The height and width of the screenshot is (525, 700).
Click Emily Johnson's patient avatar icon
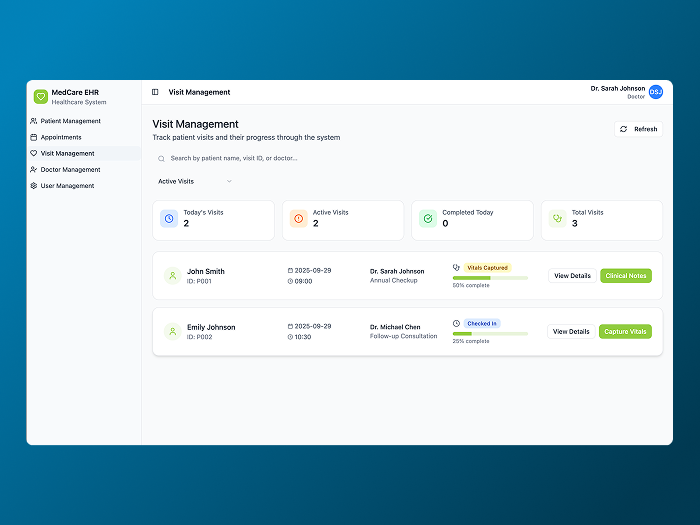[172, 331]
